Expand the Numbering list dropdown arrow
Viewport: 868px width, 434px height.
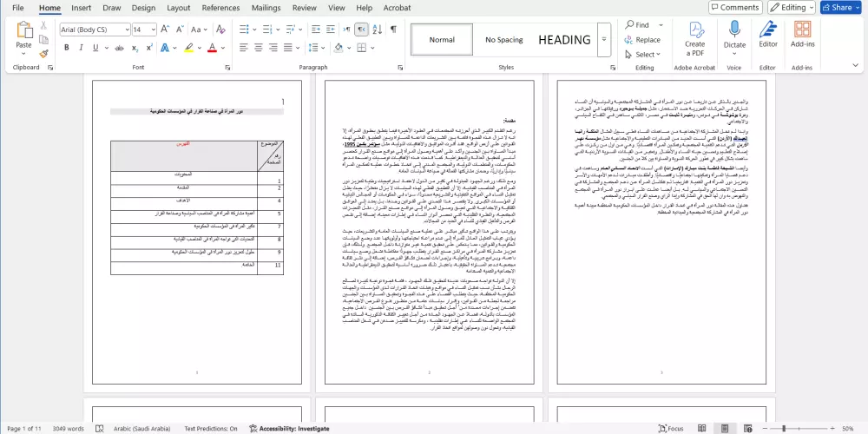click(278, 30)
